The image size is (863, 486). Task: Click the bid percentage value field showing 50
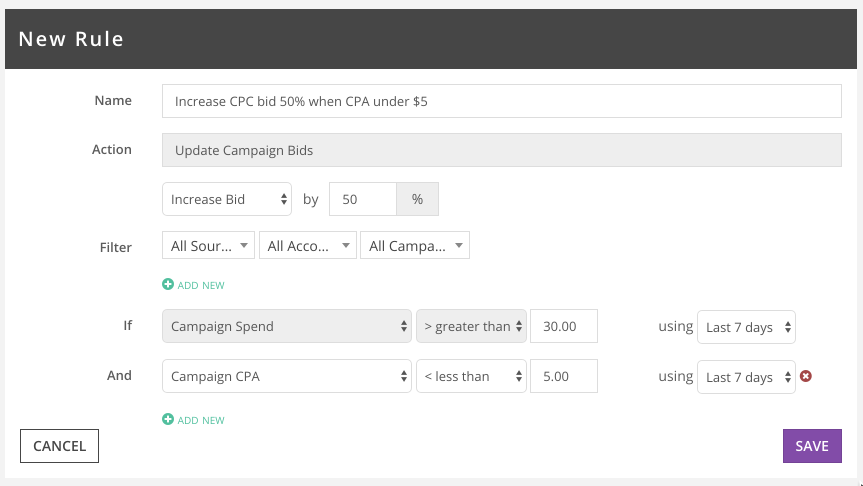pos(363,199)
